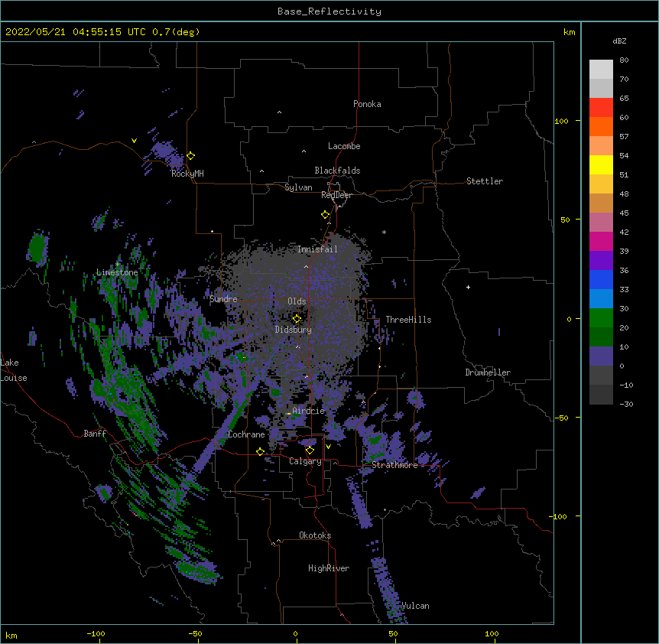The width and height of the screenshot is (659, 644).
Task: Select the 10 dBZ purple color swatch
Action: tap(601, 356)
